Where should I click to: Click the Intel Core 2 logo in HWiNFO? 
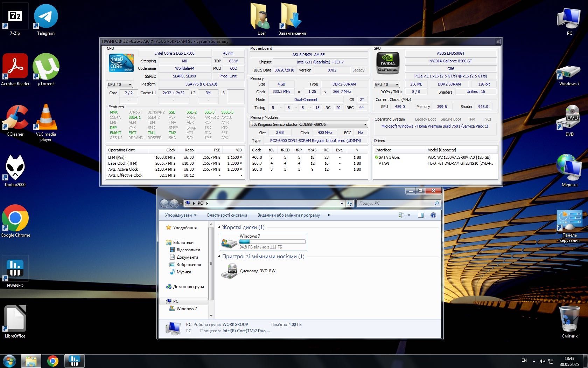[x=121, y=63]
